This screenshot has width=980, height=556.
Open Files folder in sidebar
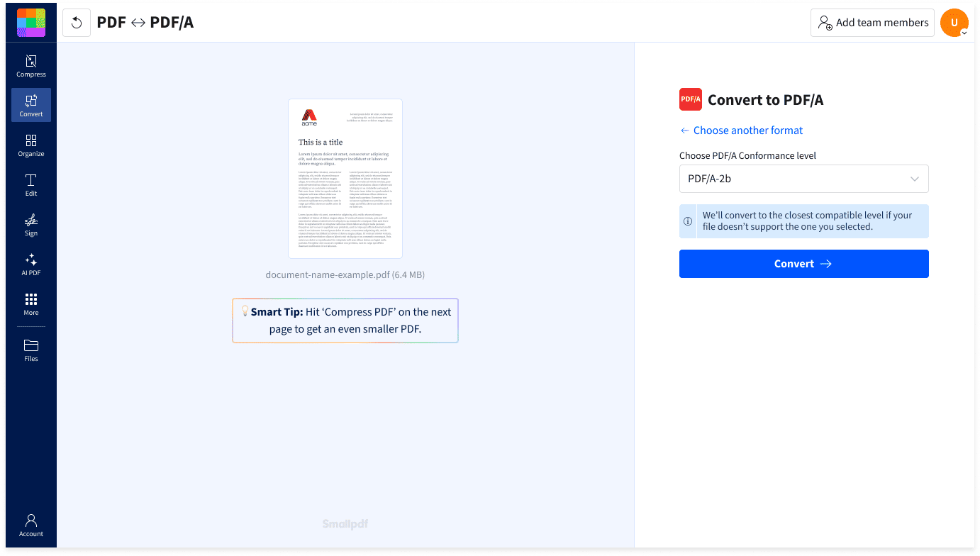pyautogui.click(x=31, y=350)
